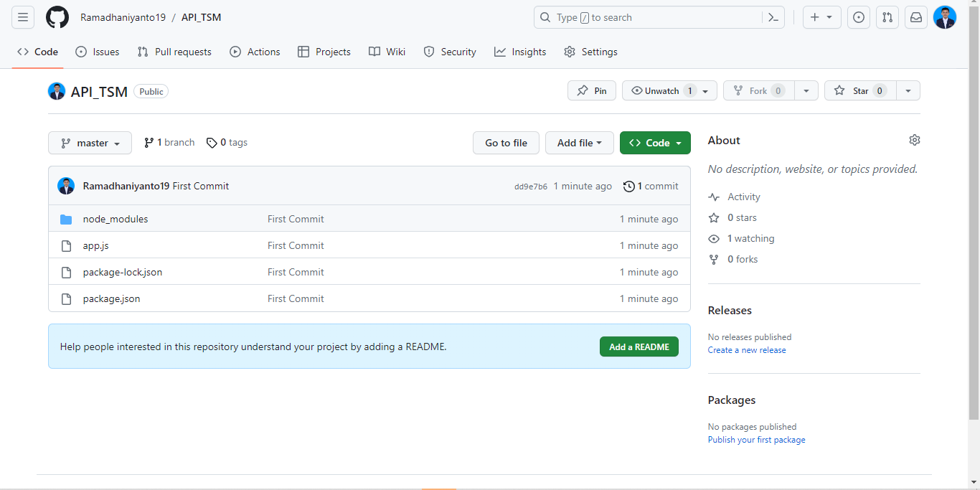Open the Insights tab
The width and height of the screenshot is (980, 490).
coord(520,52)
